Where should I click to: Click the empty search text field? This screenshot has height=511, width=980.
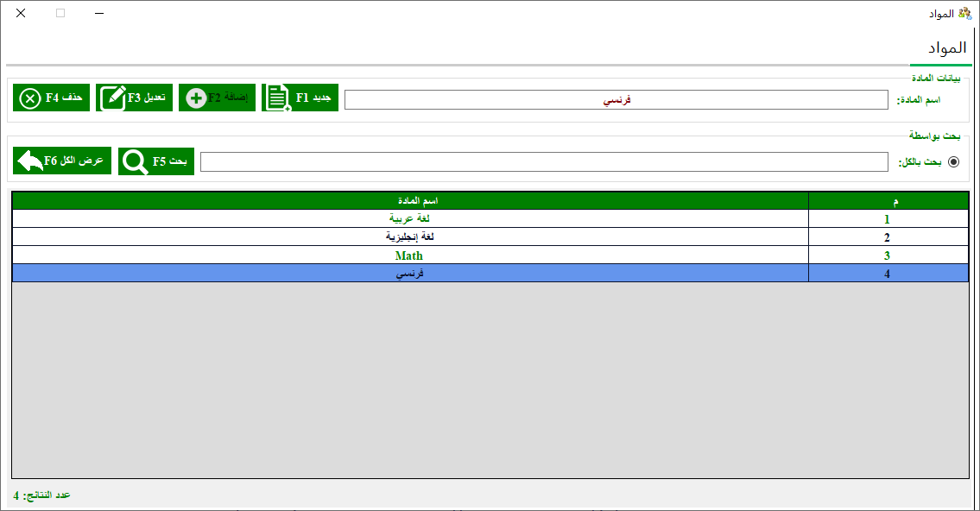click(544, 162)
